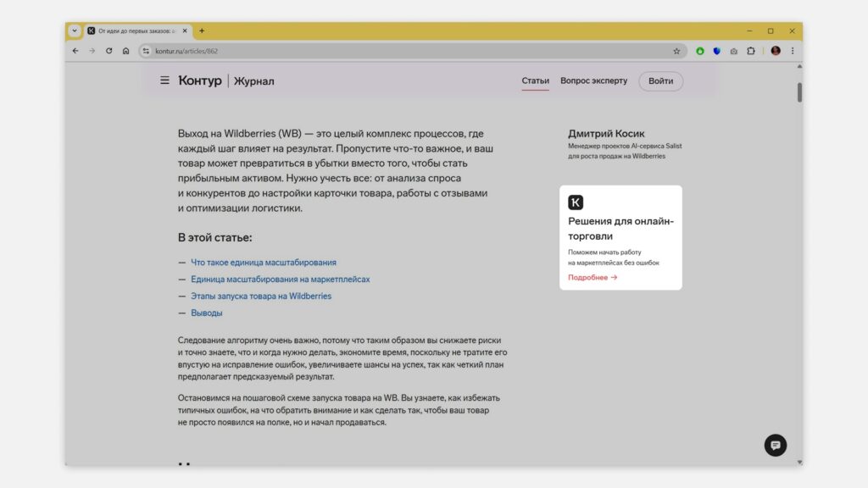Open the blue shield extension icon

(x=717, y=51)
